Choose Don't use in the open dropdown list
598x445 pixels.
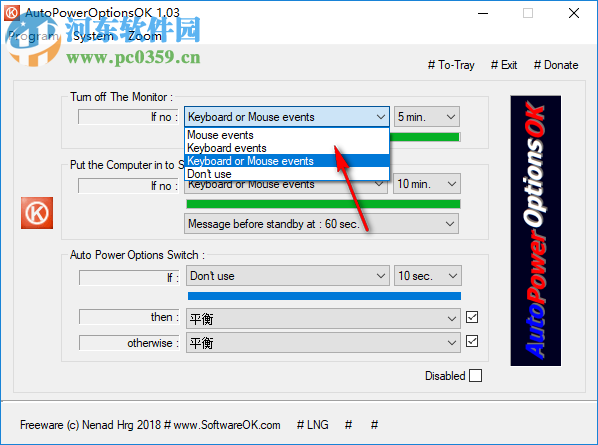click(x=287, y=174)
